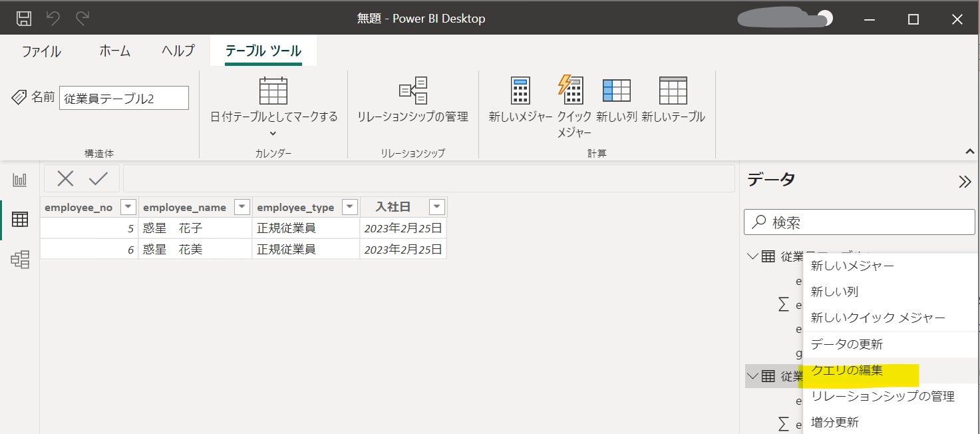980x434 pixels.
Task: Select the employee_type column header
Action: tap(295, 207)
